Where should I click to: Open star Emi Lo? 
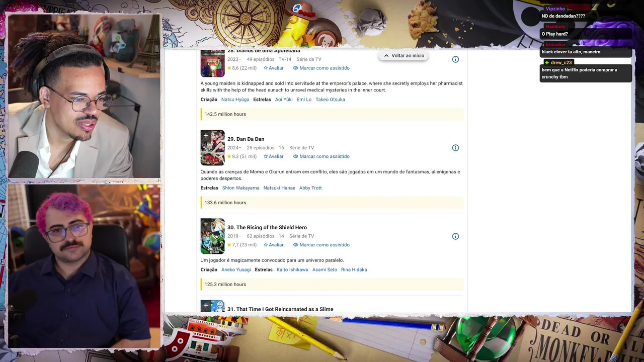coord(304,100)
